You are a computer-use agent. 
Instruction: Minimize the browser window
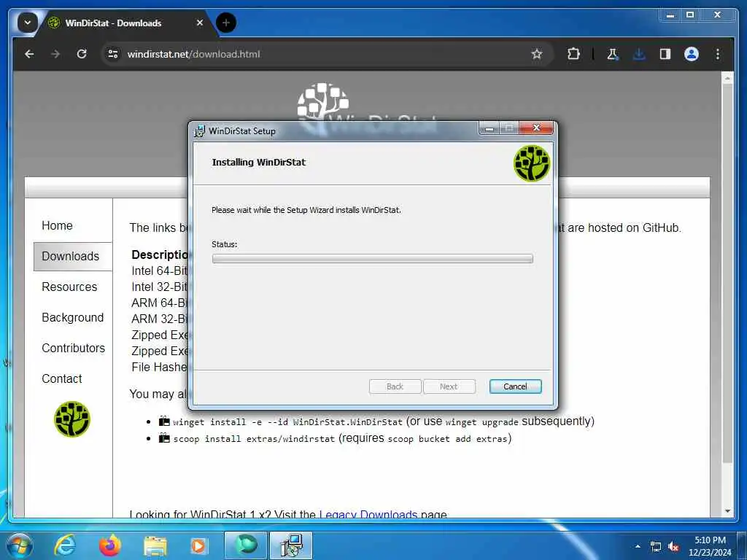670,15
